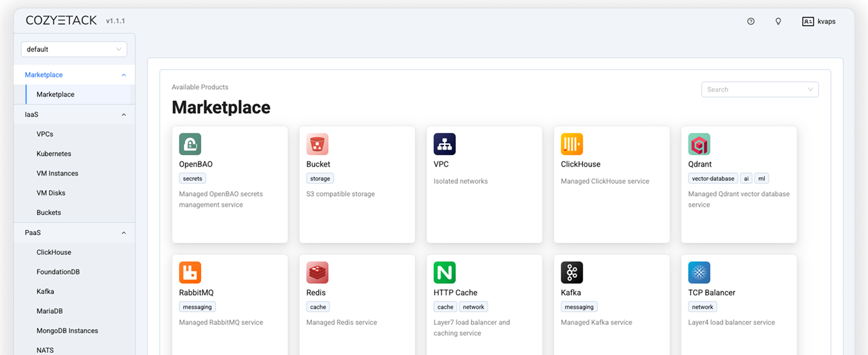Click the ClickHouse product icon
This screenshot has height=355, width=868.
(572, 144)
